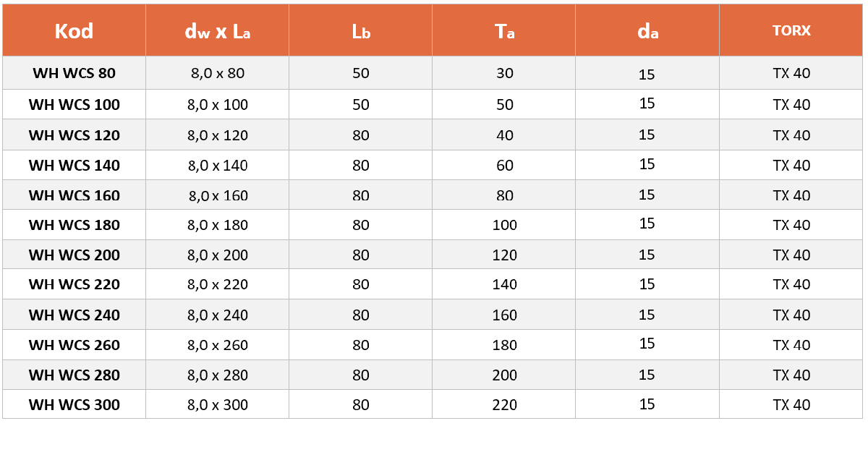The width and height of the screenshot is (868, 460).
Task: Select the 8,0 x 120 dimension cell
Action: pyautogui.click(x=217, y=135)
